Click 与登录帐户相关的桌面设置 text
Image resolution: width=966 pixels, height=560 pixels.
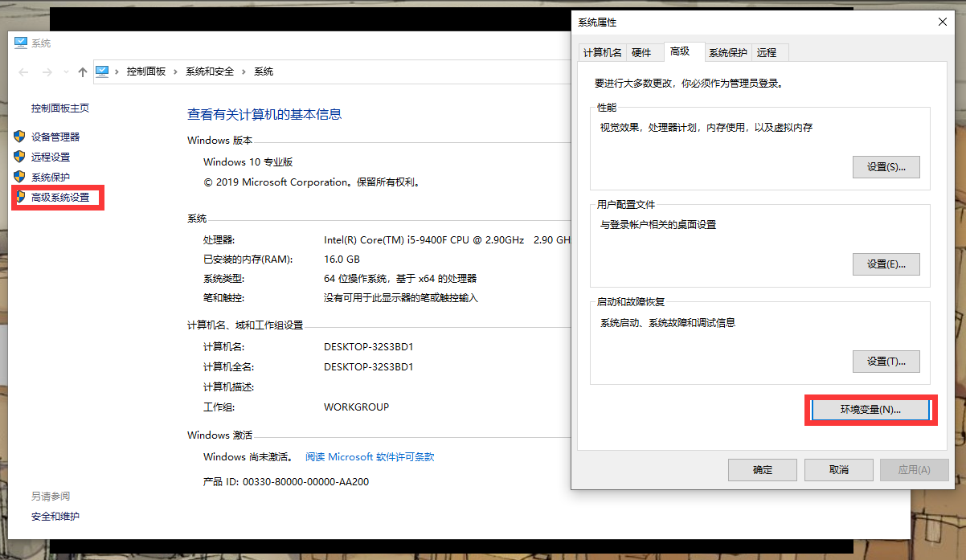tap(658, 224)
